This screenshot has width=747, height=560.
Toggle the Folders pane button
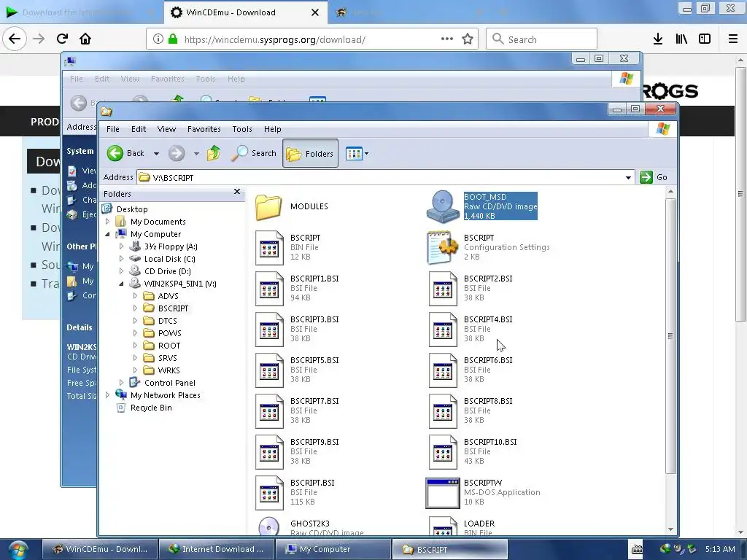pyautogui.click(x=310, y=153)
